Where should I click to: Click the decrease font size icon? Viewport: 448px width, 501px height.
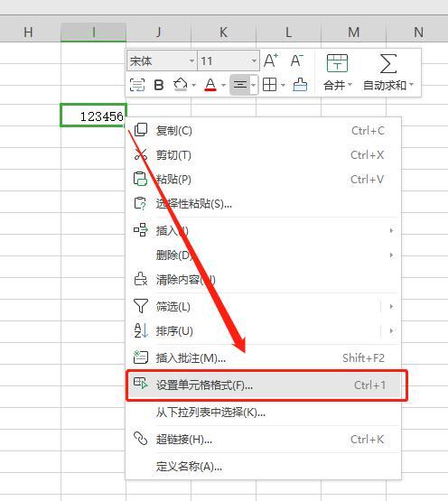297,60
